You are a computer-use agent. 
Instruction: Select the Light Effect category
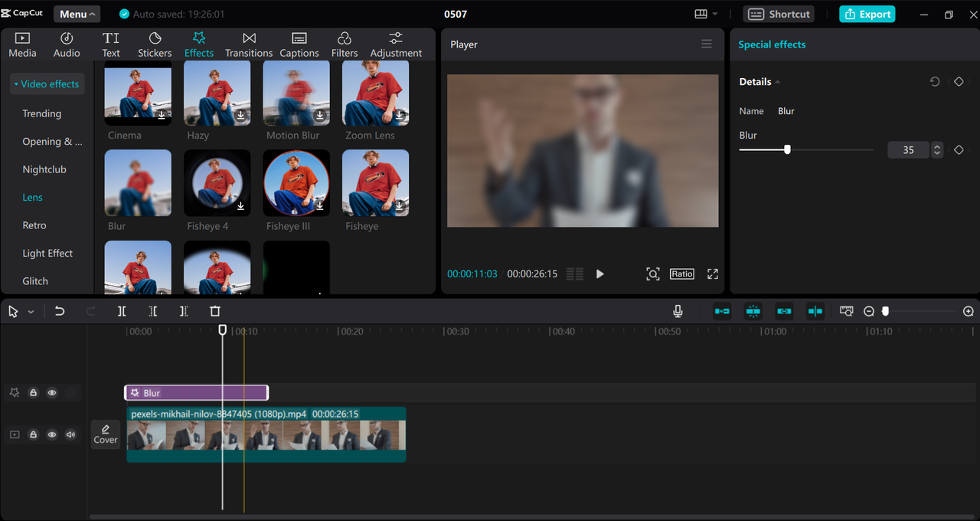click(x=47, y=253)
